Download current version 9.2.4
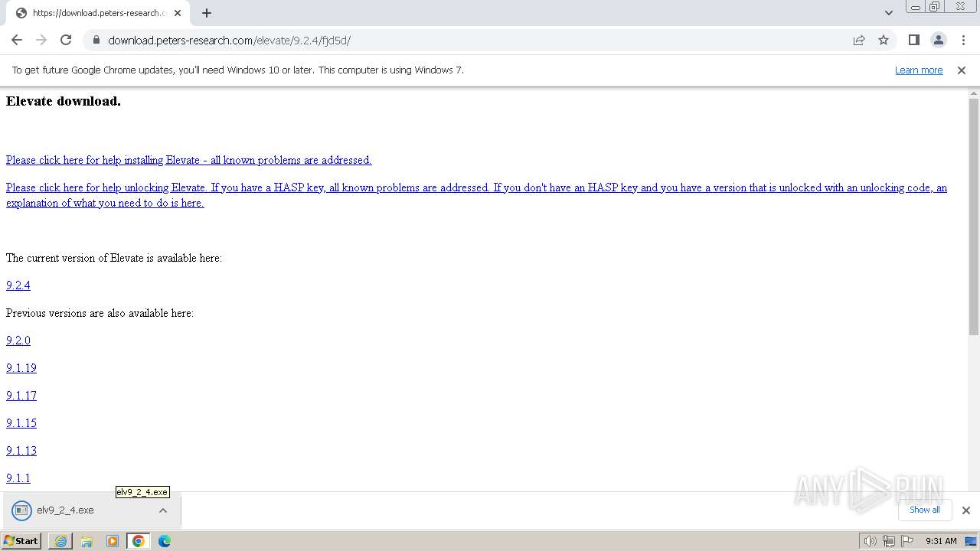 pos(18,285)
